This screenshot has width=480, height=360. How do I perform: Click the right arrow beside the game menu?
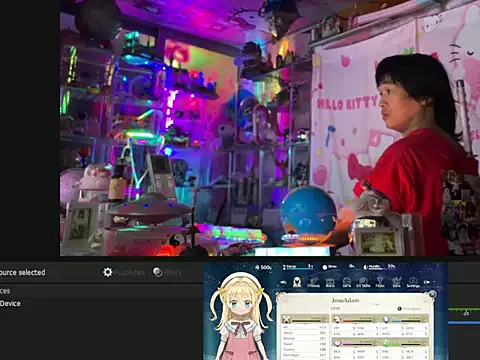pos(427,282)
